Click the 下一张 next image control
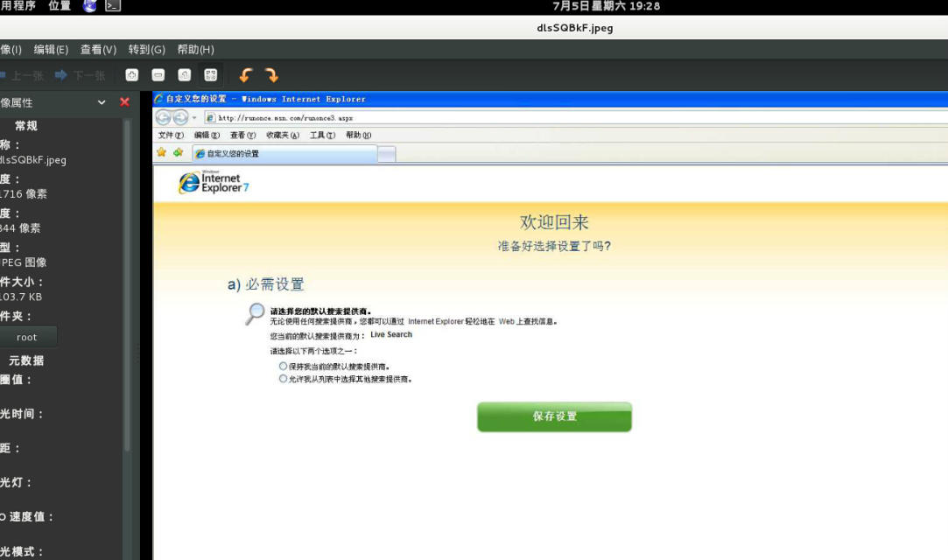Image resolution: width=948 pixels, height=560 pixels. pyautogui.click(x=83, y=74)
